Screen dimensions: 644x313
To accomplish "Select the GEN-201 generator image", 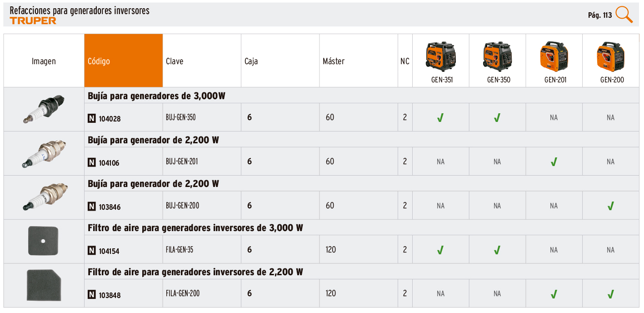I will [x=554, y=56].
